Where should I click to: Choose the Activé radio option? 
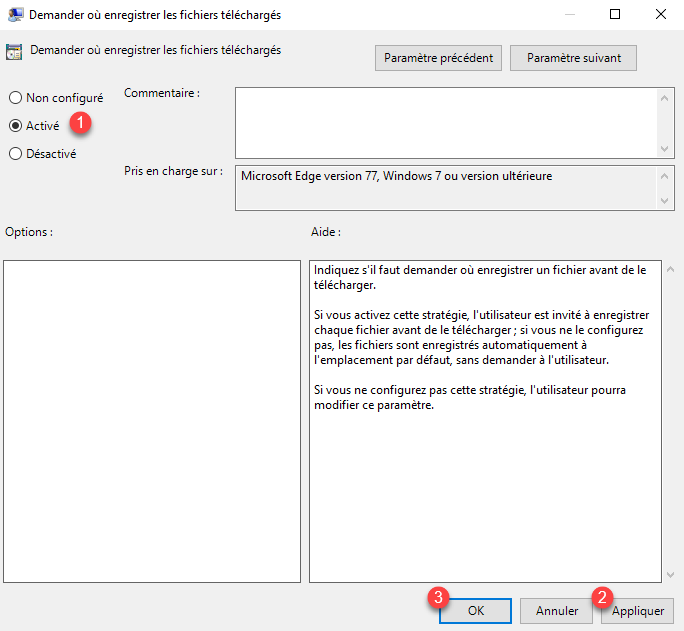point(15,126)
